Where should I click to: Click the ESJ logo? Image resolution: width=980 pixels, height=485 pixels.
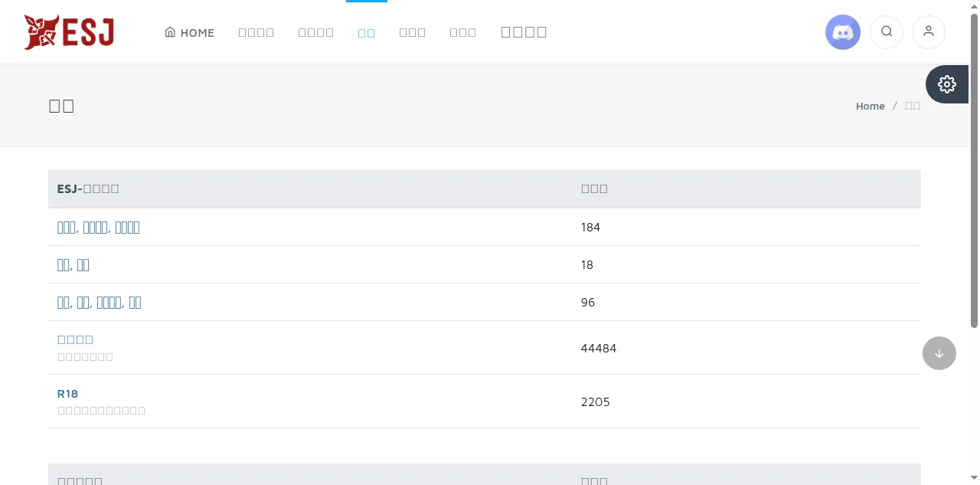point(69,32)
